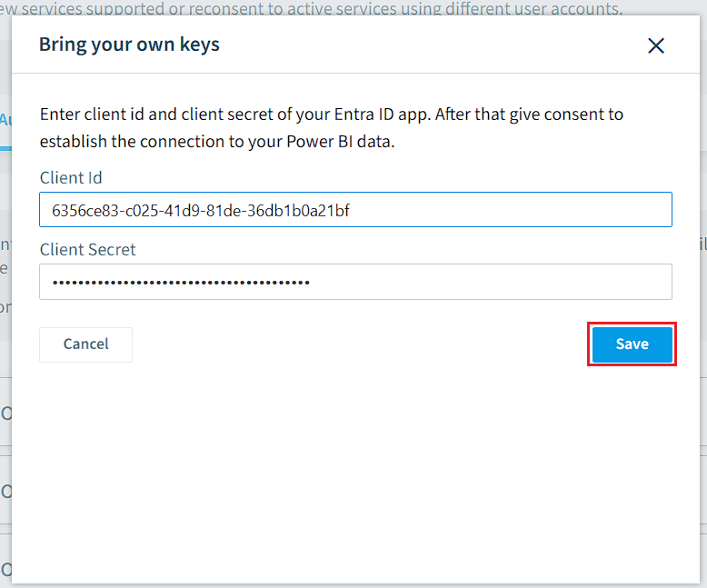This screenshot has height=588, width=707.
Task: Click the empty space right of the secret dots
Action: point(491,282)
